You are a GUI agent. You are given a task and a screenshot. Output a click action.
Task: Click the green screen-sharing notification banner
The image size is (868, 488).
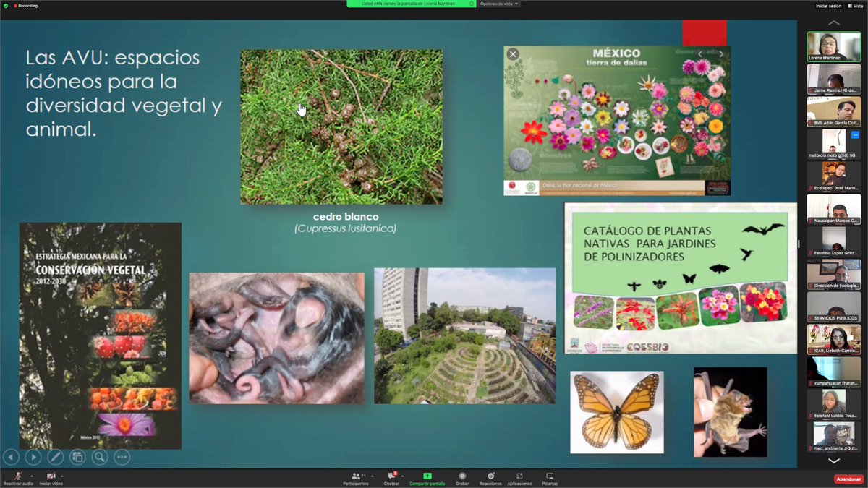411,4
